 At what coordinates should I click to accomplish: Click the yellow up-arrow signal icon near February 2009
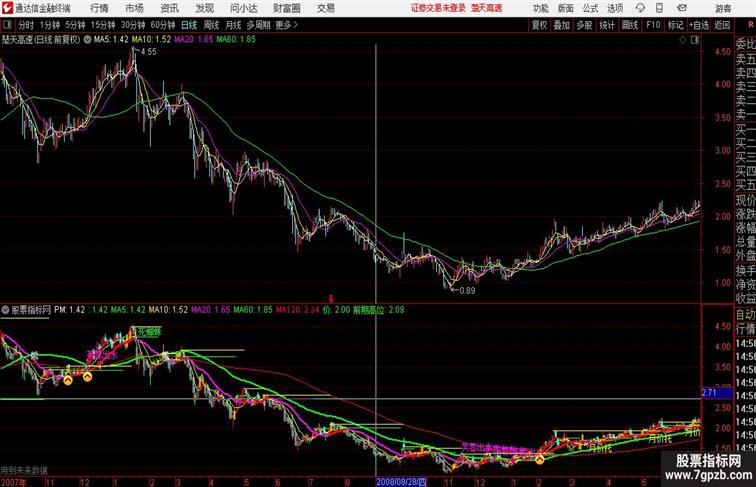pyautogui.click(x=540, y=460)
